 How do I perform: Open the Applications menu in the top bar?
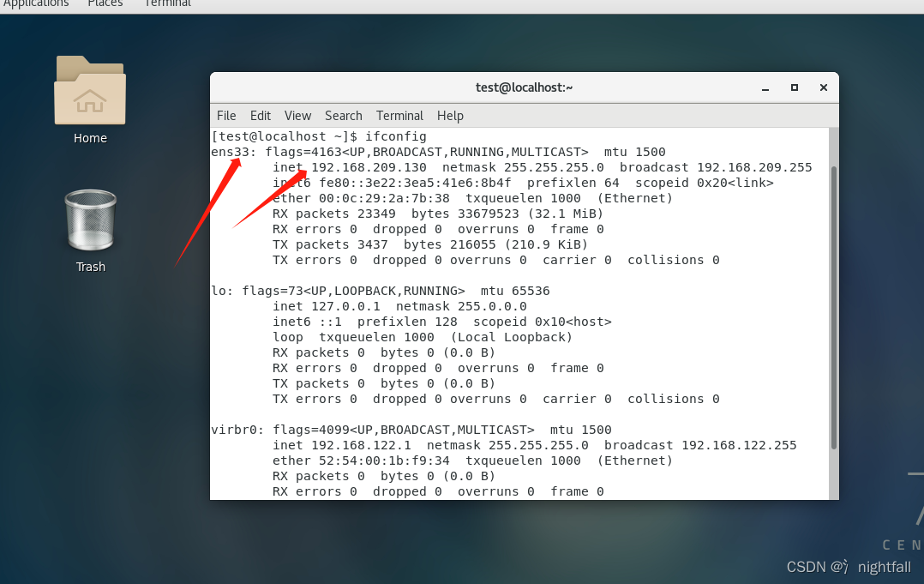coord(35,5)
